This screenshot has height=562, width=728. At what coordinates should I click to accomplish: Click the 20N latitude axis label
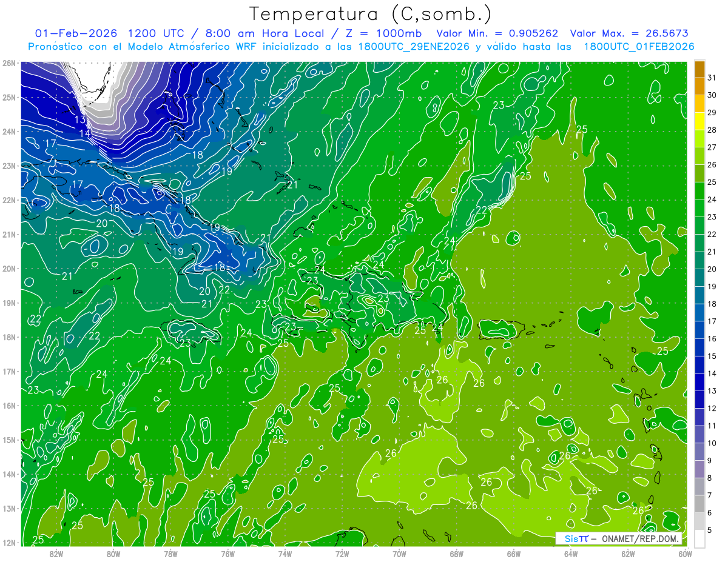(x=8, y=269)
